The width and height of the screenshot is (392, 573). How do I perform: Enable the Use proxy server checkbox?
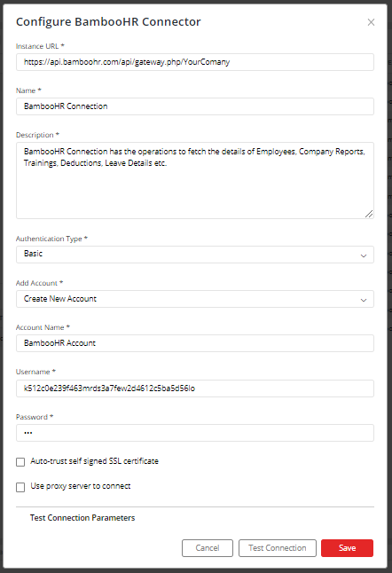coord(20,487)
